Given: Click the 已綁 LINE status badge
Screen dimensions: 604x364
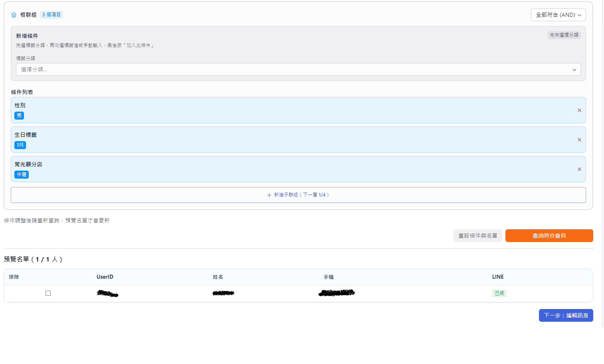Looking at the screenshot, I should point(499,293).
